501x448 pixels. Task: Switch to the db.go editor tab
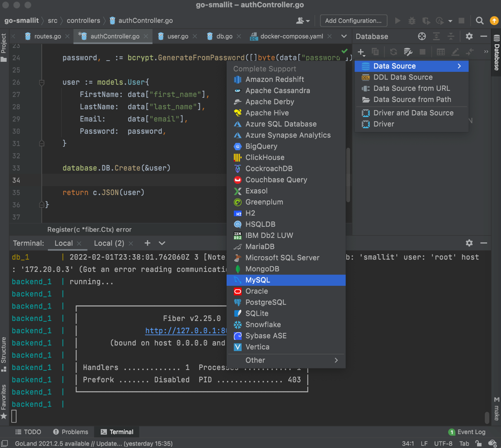(x=224, y=36)
